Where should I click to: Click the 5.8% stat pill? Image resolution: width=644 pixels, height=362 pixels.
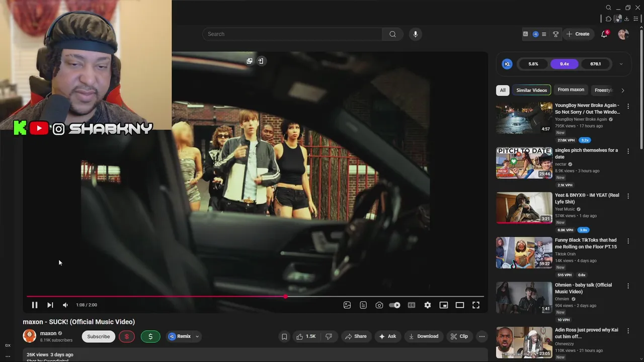coord(533,64)
